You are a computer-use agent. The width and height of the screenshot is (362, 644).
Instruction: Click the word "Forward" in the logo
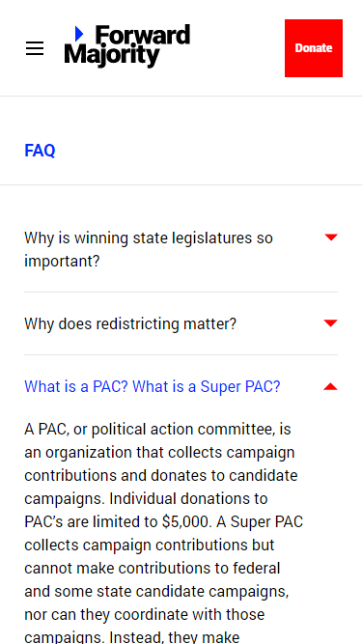point(143,35)
